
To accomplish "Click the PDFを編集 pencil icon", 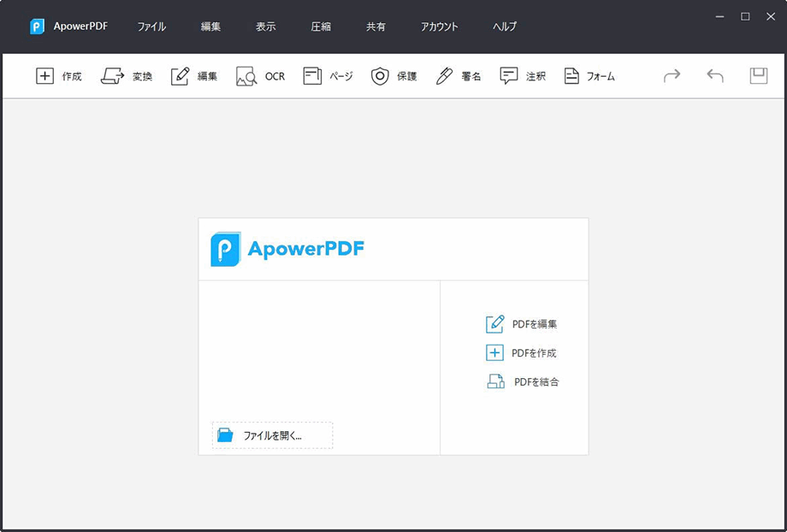I will tap(495, 324).
